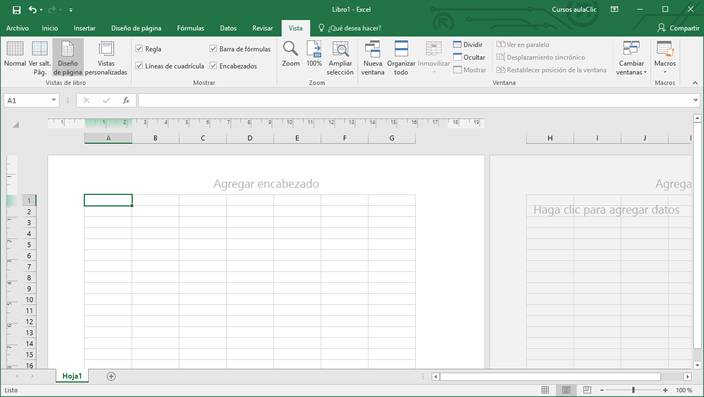Select row 5 header

tap(29, 245)
